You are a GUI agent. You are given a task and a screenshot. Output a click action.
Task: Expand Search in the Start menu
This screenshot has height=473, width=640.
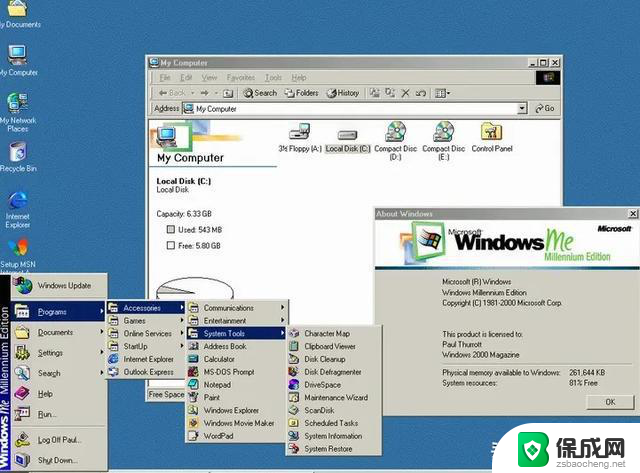pos(60,373)
